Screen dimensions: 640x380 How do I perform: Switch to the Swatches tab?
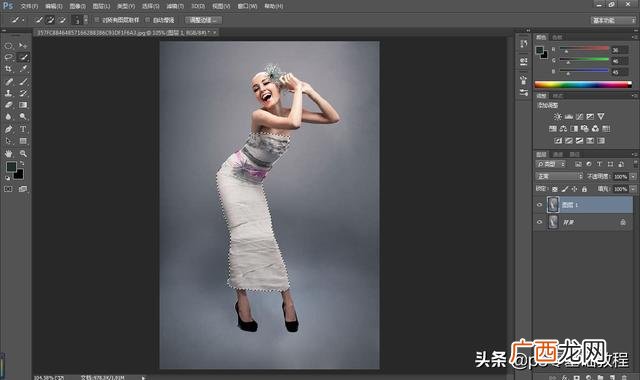click(557, 37)
